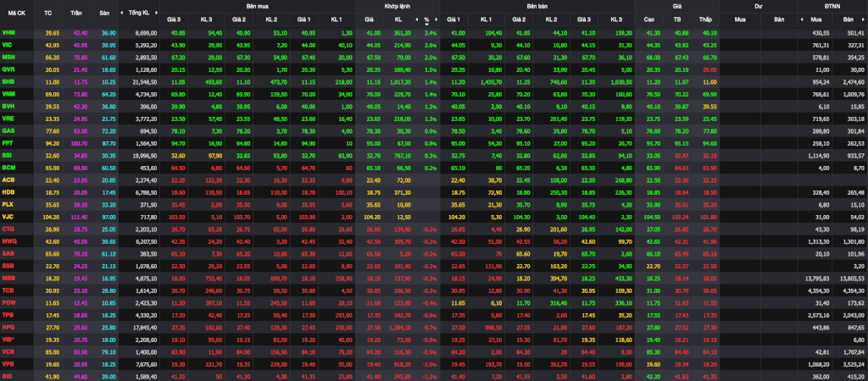Sort by the Trần column header

[x=76, y=12]
